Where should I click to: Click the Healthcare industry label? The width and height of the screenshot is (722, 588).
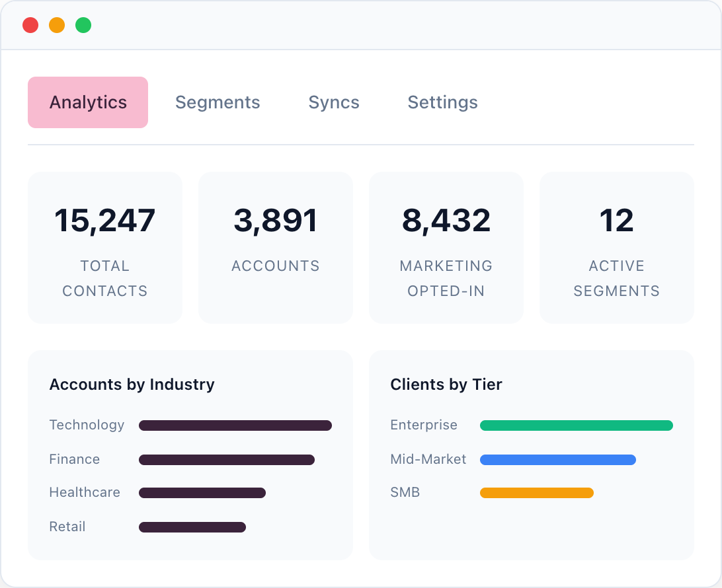click(x=85, y=492)
